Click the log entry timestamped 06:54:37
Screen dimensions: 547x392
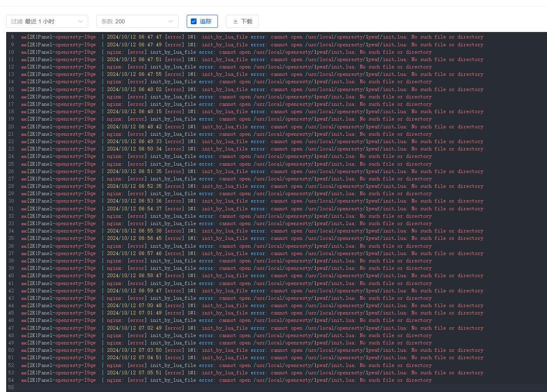[252, 209]
